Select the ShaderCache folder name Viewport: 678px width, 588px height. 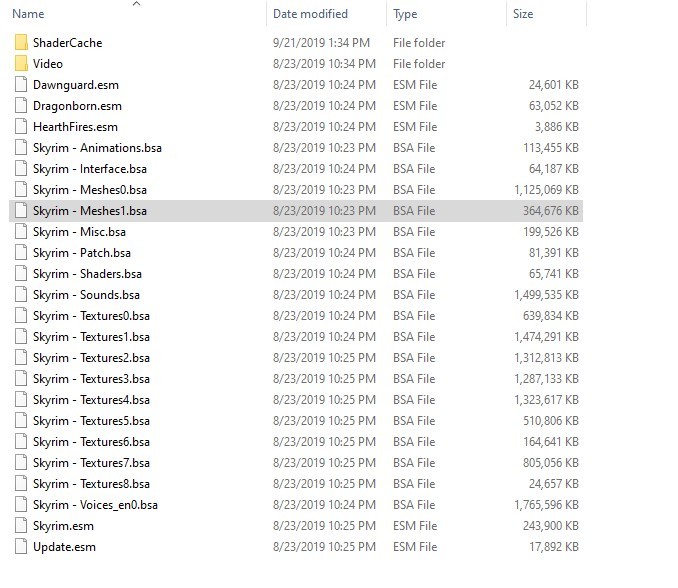68,43
